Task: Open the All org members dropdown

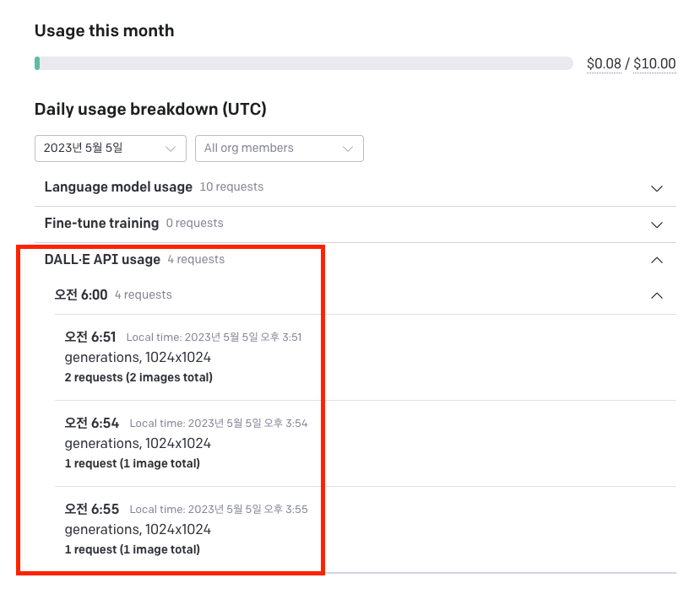Action: click(279, 148)
